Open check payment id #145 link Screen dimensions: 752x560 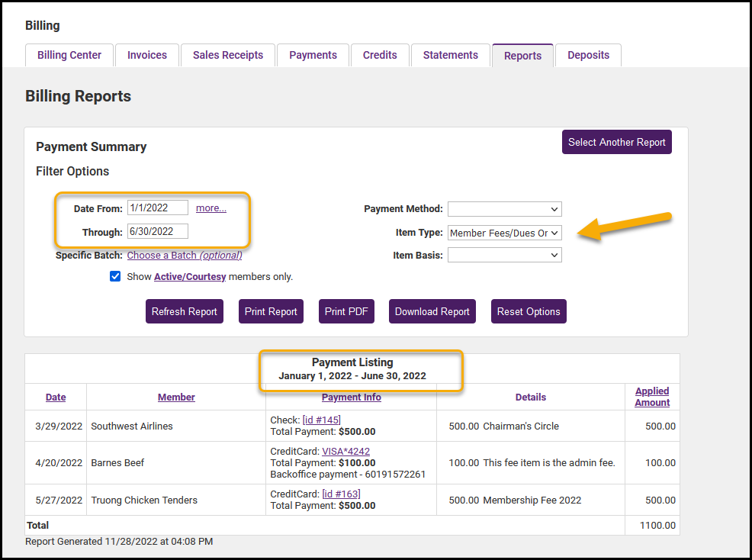coord(322,420)
